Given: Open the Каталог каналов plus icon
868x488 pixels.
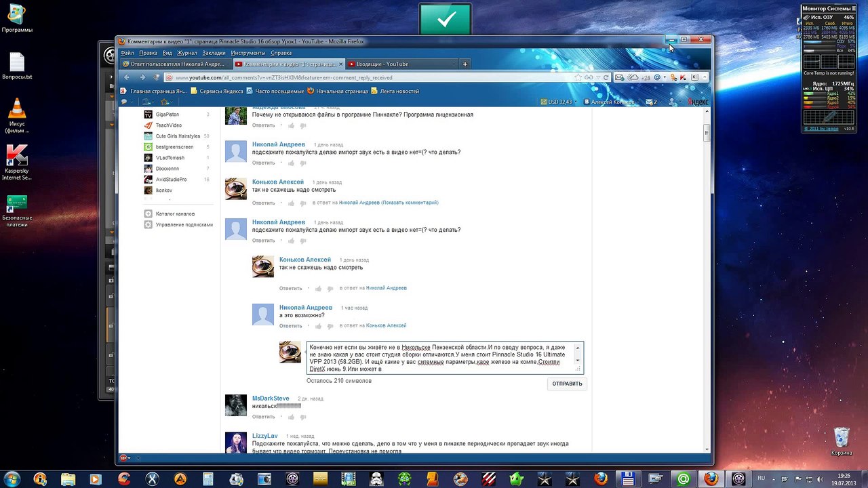Looking at the screenshot, I should pos(149,213).
